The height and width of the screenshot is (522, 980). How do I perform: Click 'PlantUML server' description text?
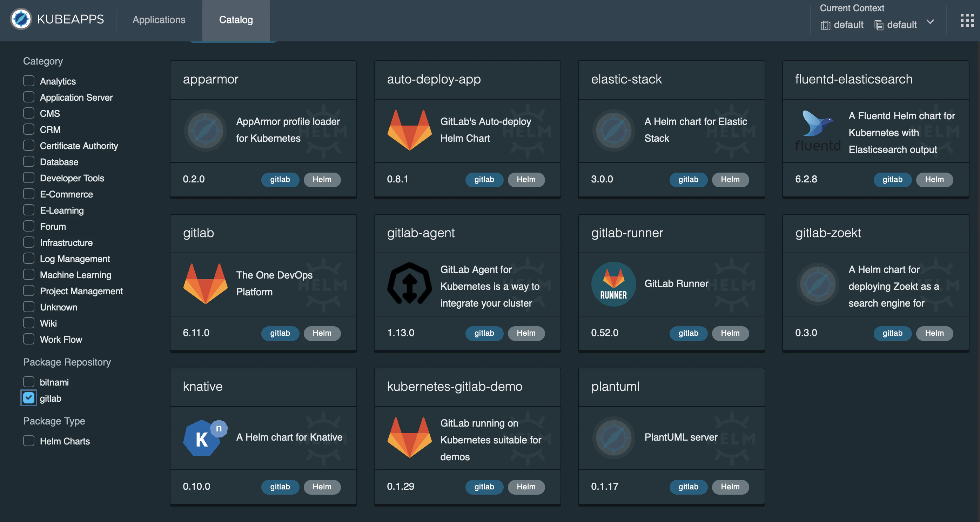pos(680,437)
